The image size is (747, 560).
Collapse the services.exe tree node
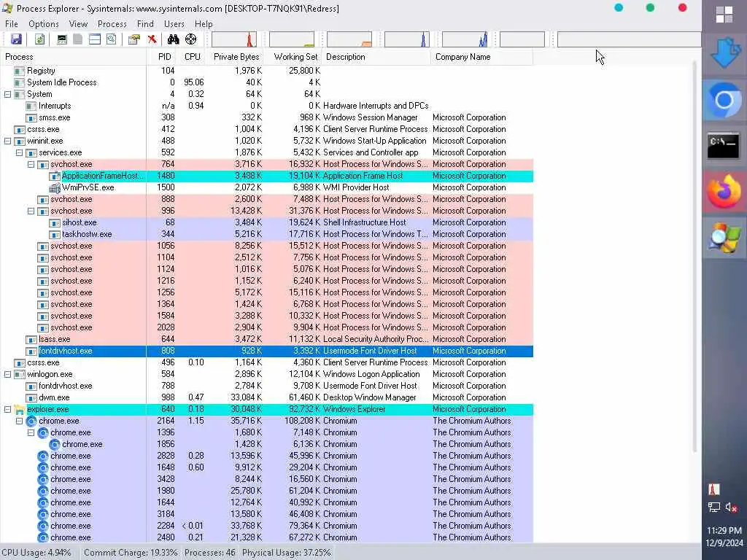click(19, 153)
